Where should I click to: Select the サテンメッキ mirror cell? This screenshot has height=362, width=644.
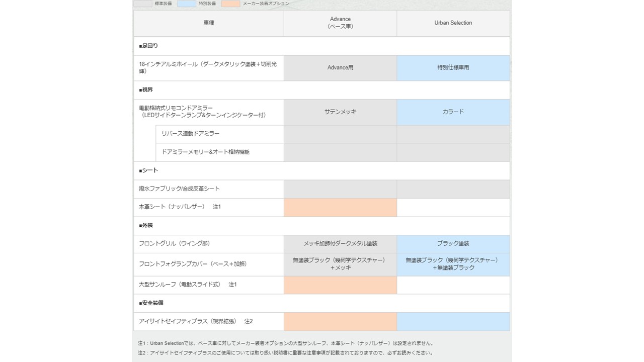(340, 112)
